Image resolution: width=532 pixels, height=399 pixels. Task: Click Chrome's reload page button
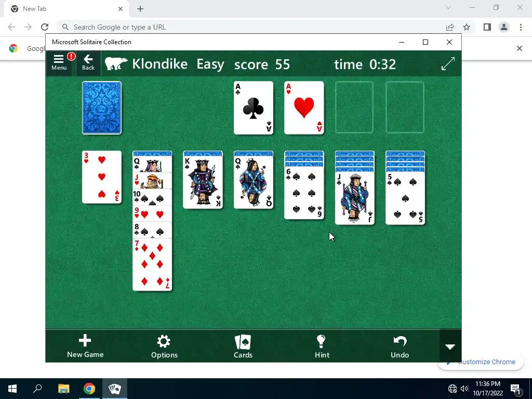click(45, 27)
